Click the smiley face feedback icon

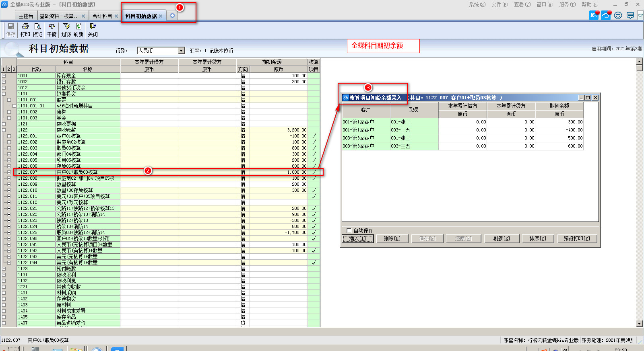pos(618,15)
